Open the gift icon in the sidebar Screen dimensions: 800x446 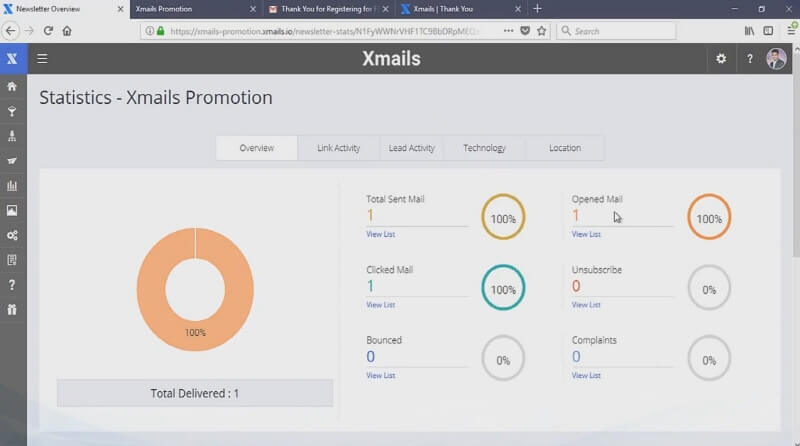coord(12,309)
